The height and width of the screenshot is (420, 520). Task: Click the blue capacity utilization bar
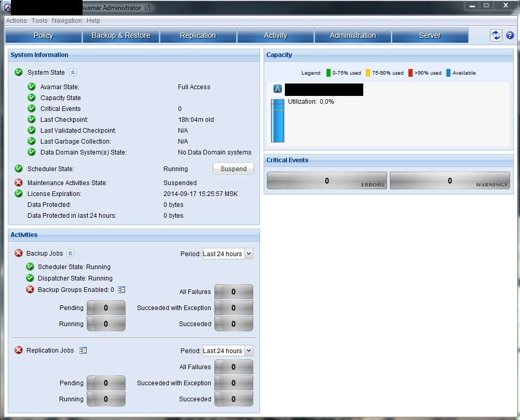(278, 121)
